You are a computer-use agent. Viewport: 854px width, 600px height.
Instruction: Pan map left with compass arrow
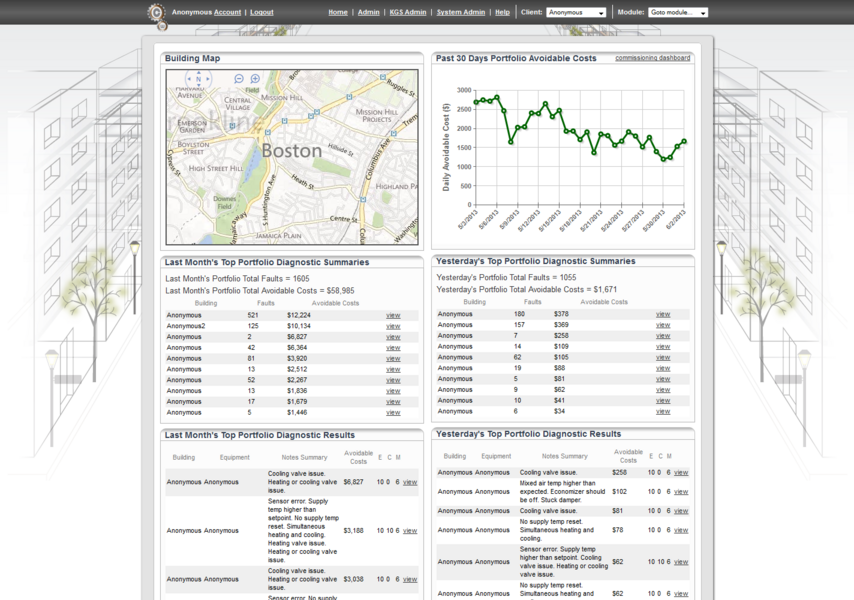click(x=189, y=78)
